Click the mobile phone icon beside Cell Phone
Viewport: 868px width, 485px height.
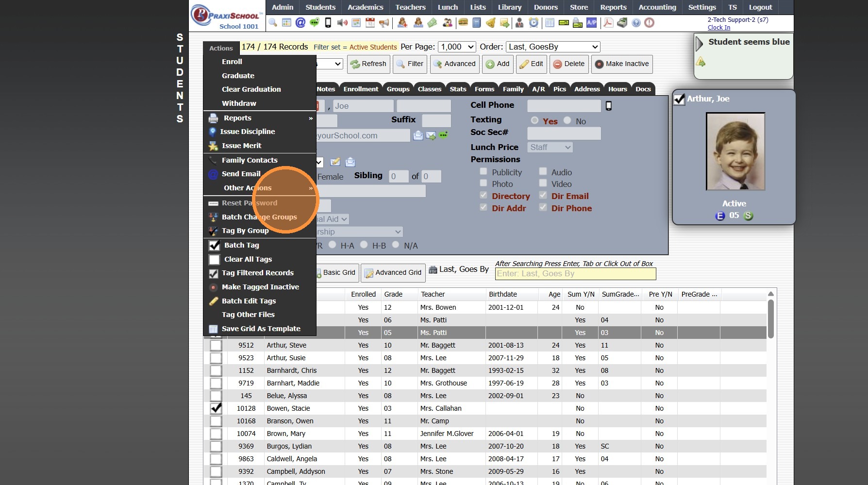(x=609, y=106)
